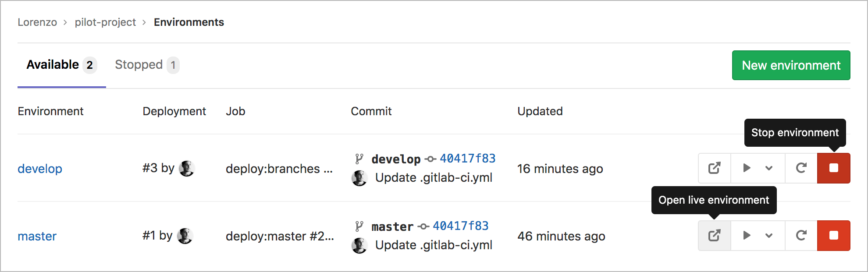Image resolution: width=868 pixels, height=272 pixels.
Task: Go to Lorenzo in the breadcrumb
Action: click(x=37, y=22)
